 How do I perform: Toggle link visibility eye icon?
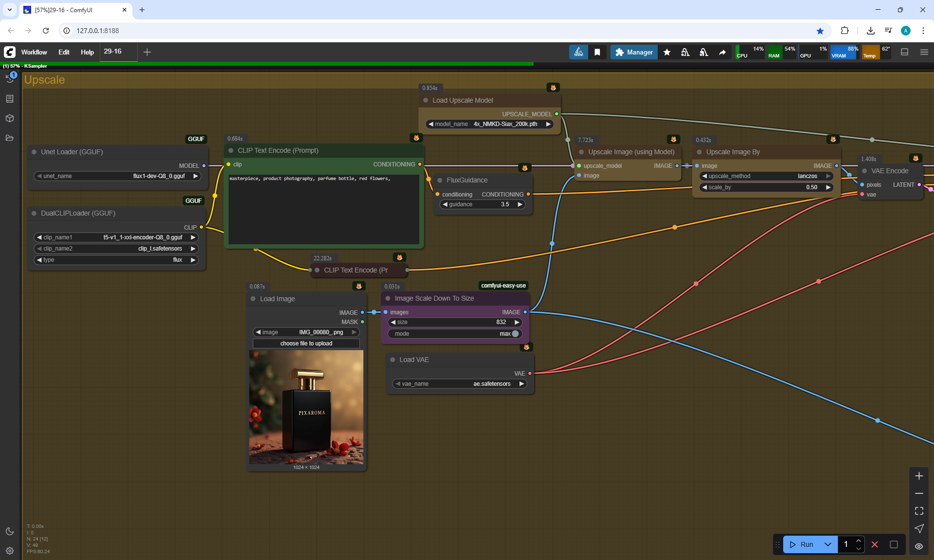pos(919,546)
